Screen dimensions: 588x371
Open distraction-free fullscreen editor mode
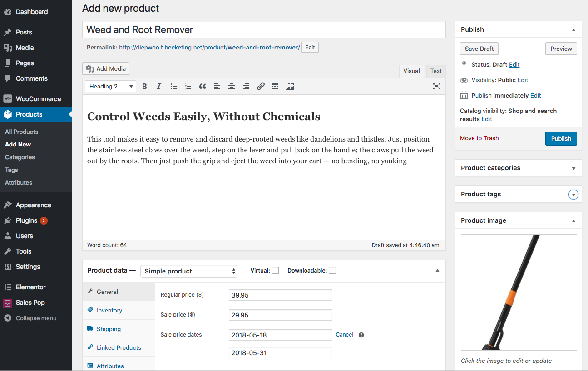coord(437,86)
